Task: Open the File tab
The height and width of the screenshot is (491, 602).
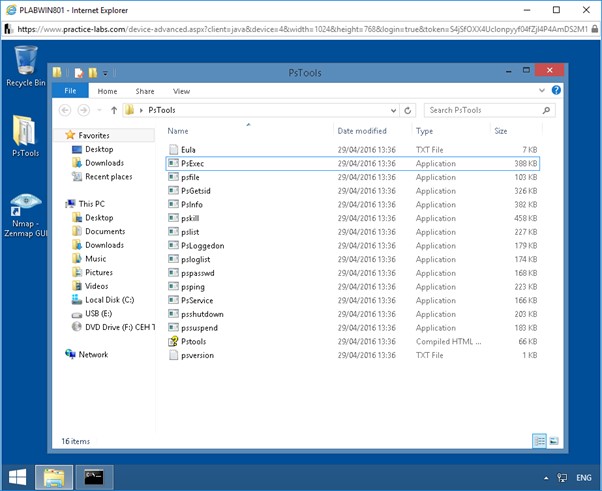Action: [x=70, y=91]
